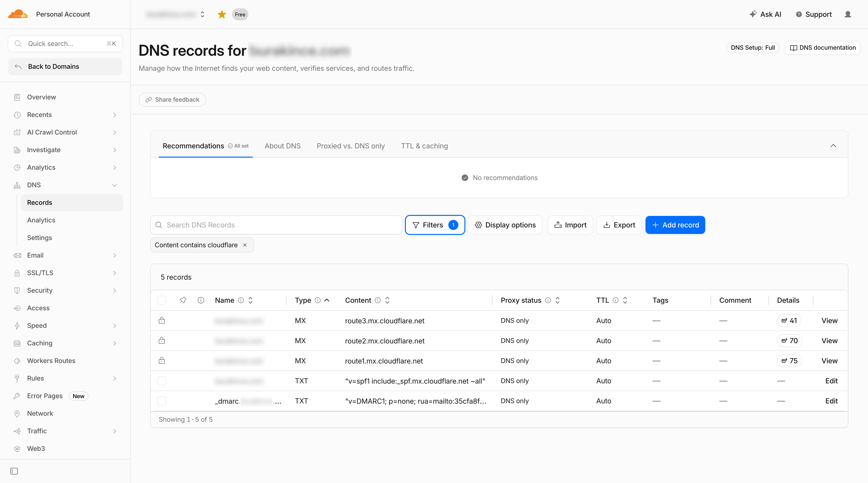
Task: Expand Email section
Action: (115, 255)
